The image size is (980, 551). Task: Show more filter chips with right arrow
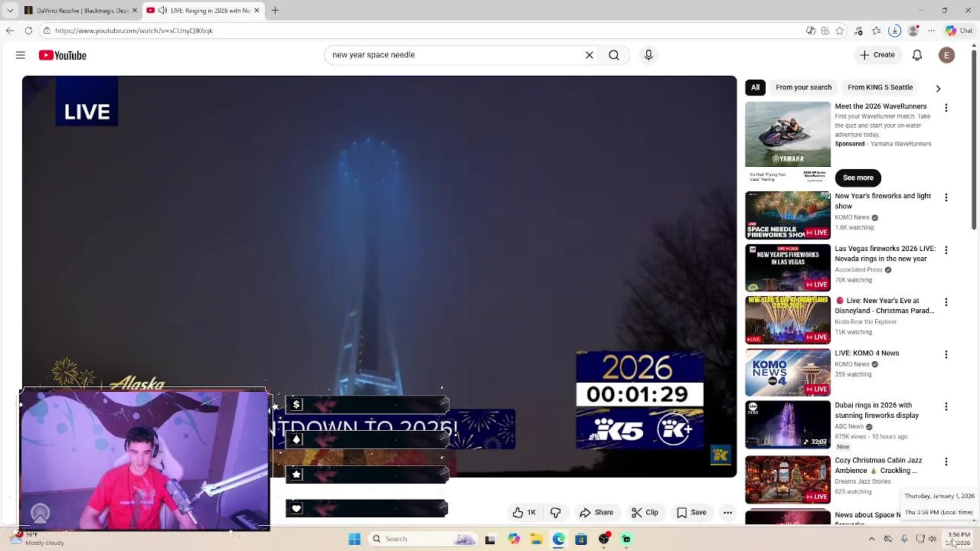click(x=938, y=89)
